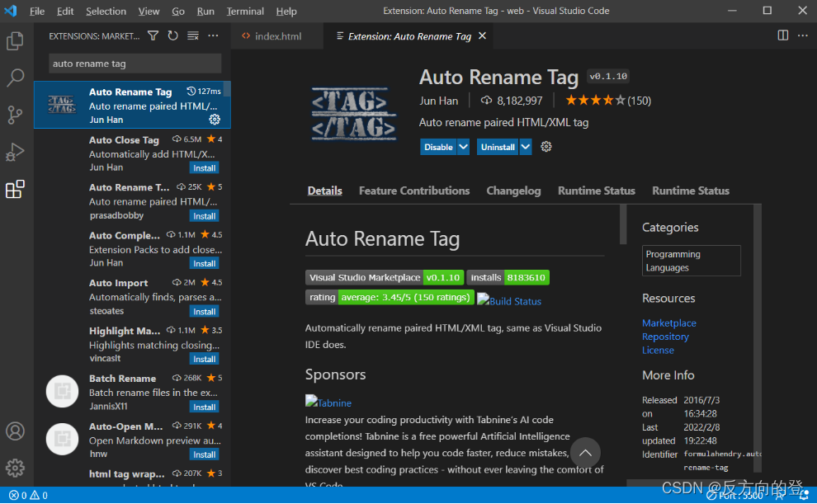Select the html tag wrap list entry
The width and height of the screenshot is (817, 504).
132,477
